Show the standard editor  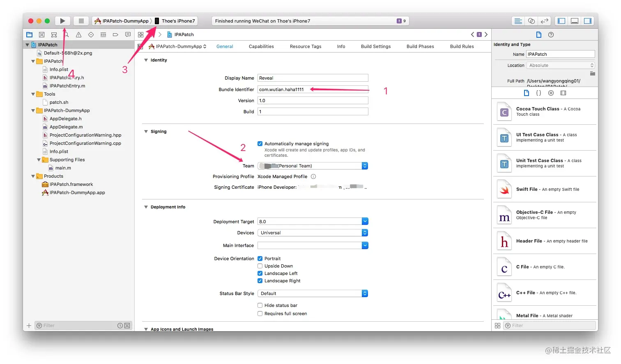(x=518, y=21)
